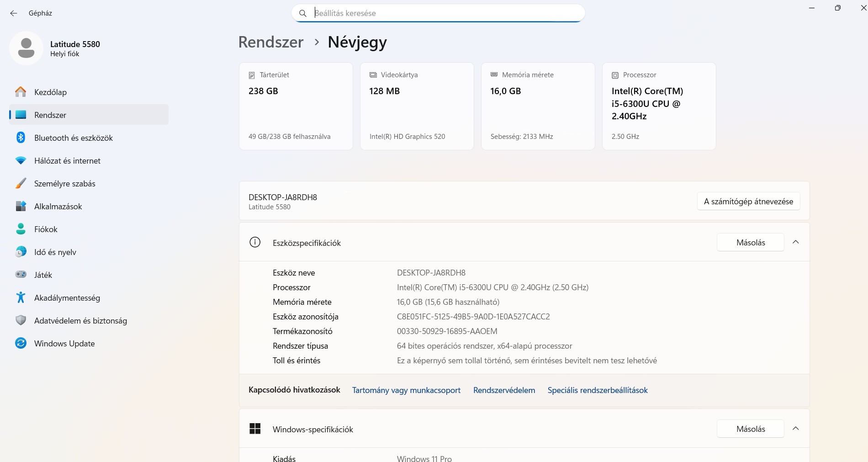Click the Személyre szabás paintbrush icon
The width and height of the screenshot is (868, 462).
click(x=21, y=183)
